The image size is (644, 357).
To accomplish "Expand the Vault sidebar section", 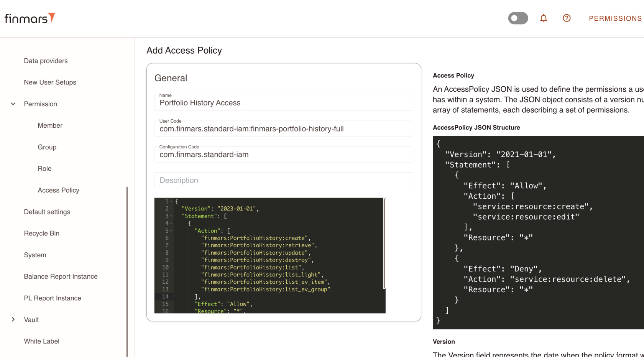I will point(13,319).
